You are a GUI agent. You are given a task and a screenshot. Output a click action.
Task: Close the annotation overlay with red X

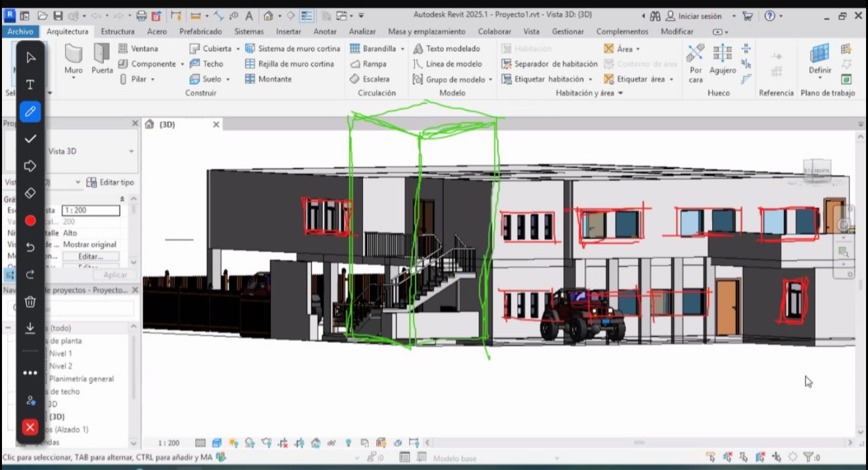pos(30,427)
